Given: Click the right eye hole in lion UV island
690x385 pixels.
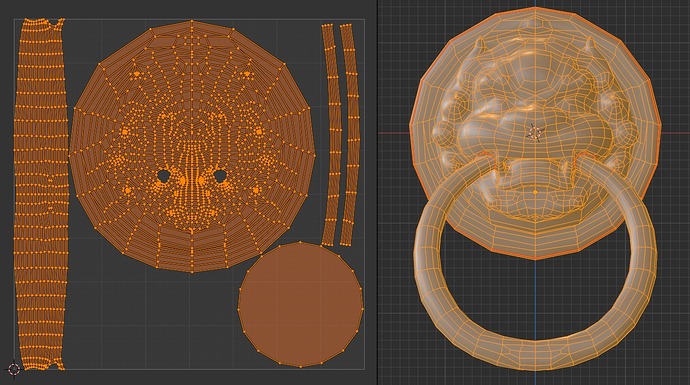Looking at the screenshot, I should click(220, 176).
